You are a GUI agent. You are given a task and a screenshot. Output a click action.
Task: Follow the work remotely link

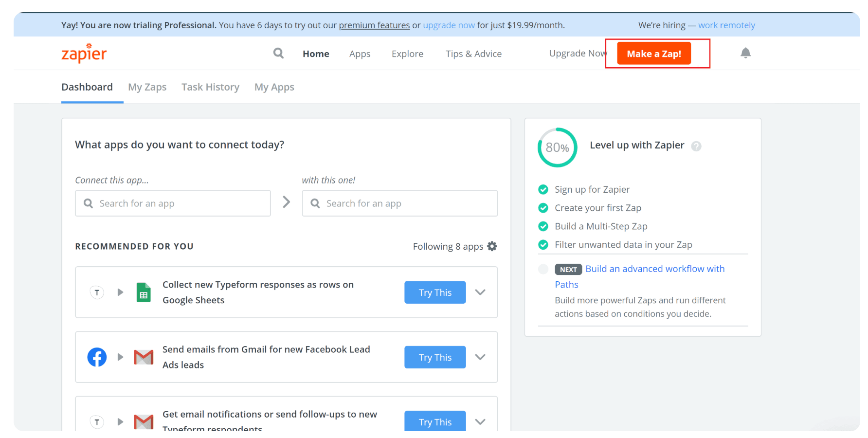tap(726, 25)
